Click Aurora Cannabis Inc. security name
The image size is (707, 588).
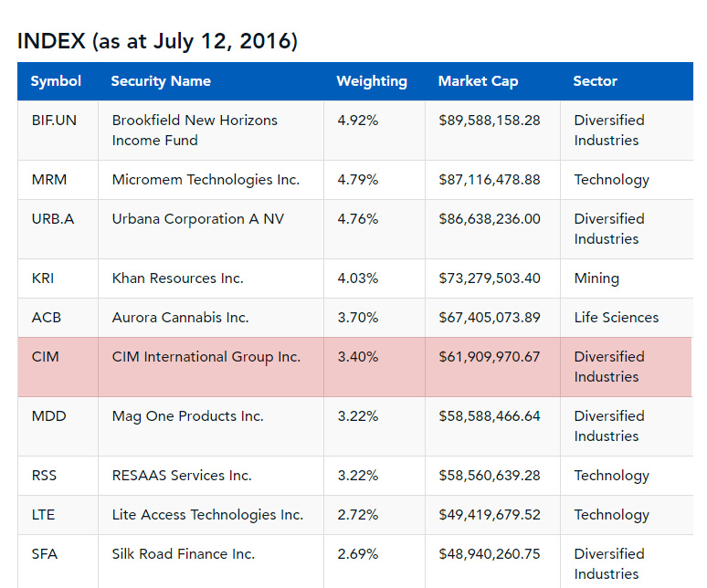point(180,318)
